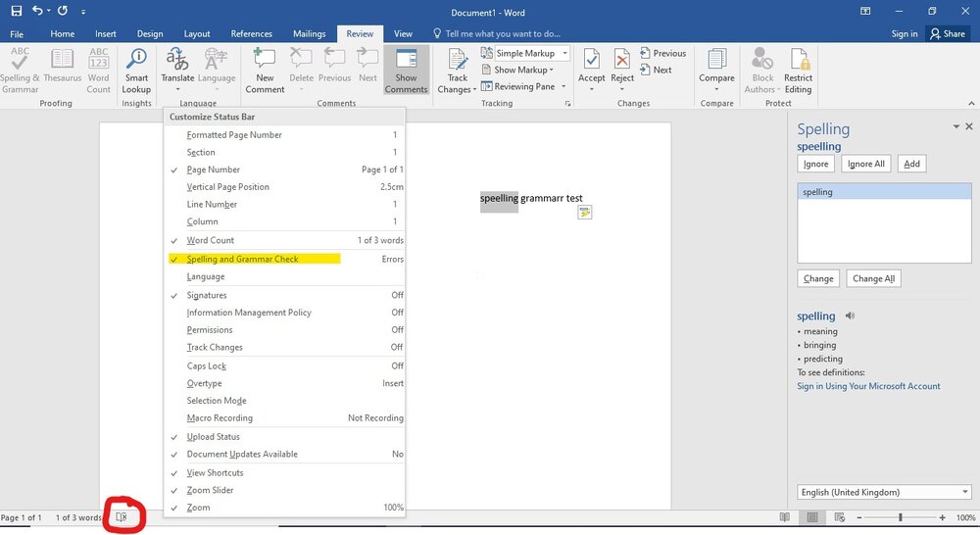Open Word Count dialog from ribbon
Screen dimensions: 980x535
point(98,72)
